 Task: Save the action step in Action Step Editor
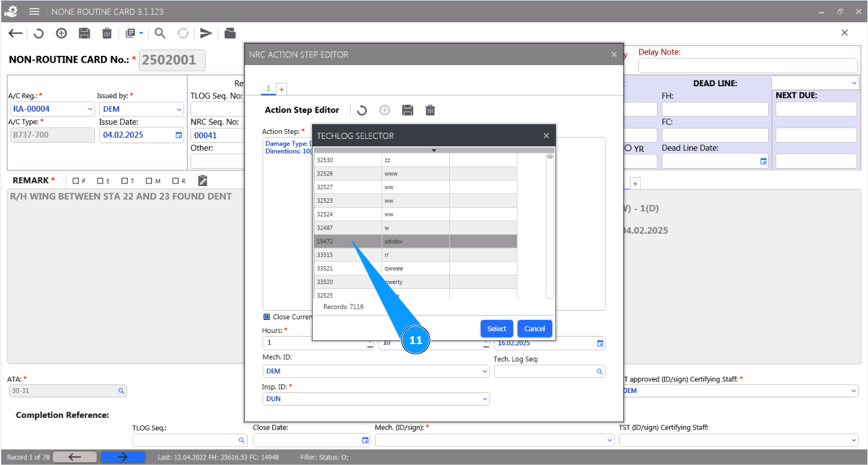tap(408, 110)
